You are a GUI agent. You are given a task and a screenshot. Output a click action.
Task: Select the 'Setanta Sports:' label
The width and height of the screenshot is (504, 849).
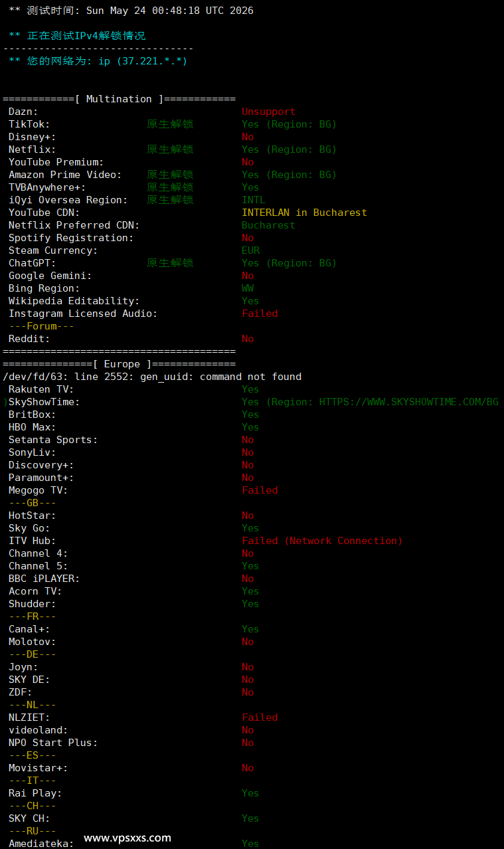pyautogui.click(x=53, y=440)
